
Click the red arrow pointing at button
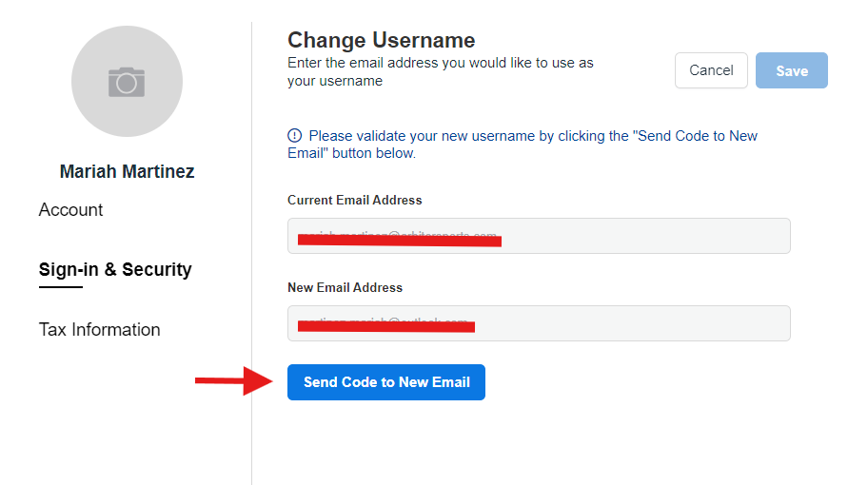[x=233, y=380]
